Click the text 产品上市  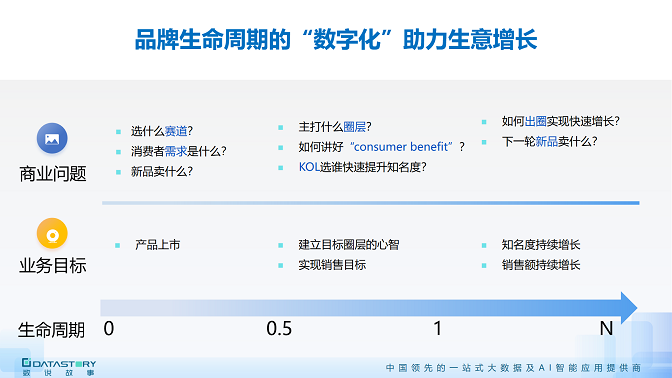point(157,245)
